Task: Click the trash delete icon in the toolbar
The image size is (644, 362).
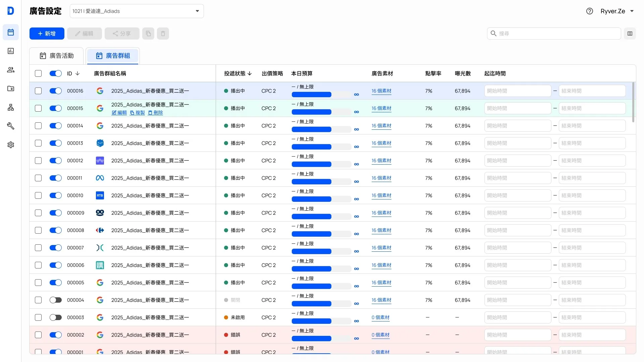Action: (163, 34)
